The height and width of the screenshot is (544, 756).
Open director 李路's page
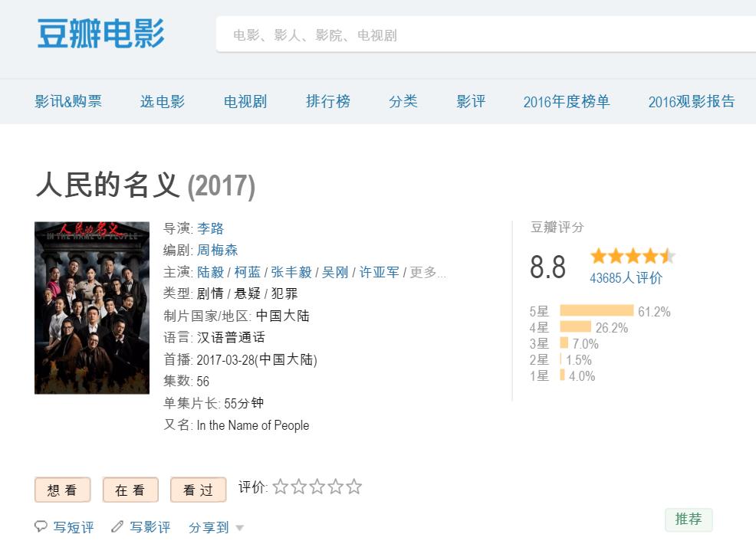(x=210, y=228)
